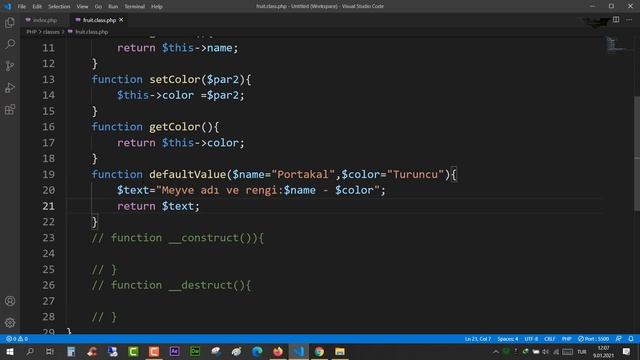640x360 pixels.
Task: Click the "Turuncu" string literal
Action: point(416,174)
